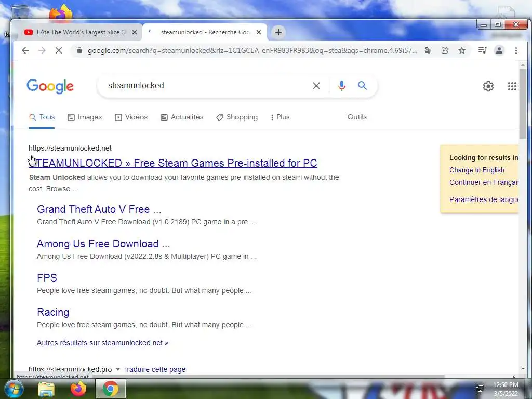
Task: Open Grand Theft Auto V Free link
Action: (x=99, y=209)
